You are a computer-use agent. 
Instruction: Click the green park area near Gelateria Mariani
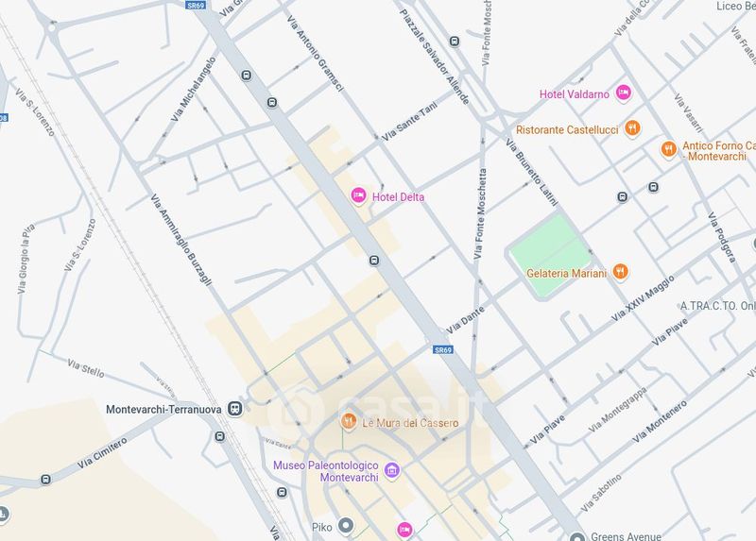549,254
